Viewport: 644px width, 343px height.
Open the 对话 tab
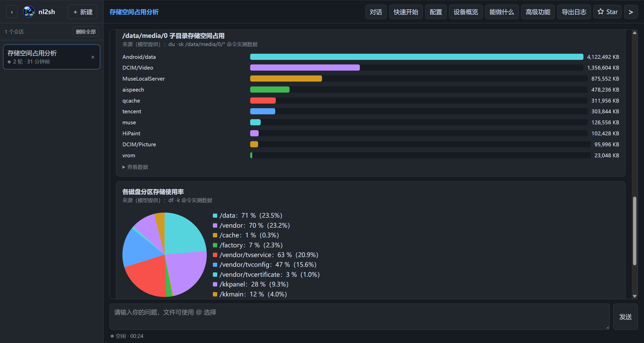coord(376,12)
